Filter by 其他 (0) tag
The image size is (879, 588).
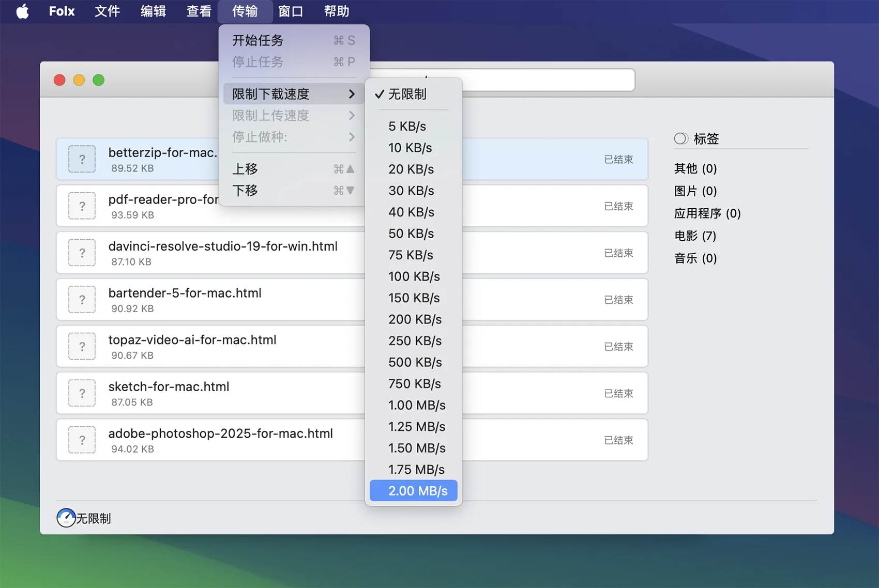[695, 168]
